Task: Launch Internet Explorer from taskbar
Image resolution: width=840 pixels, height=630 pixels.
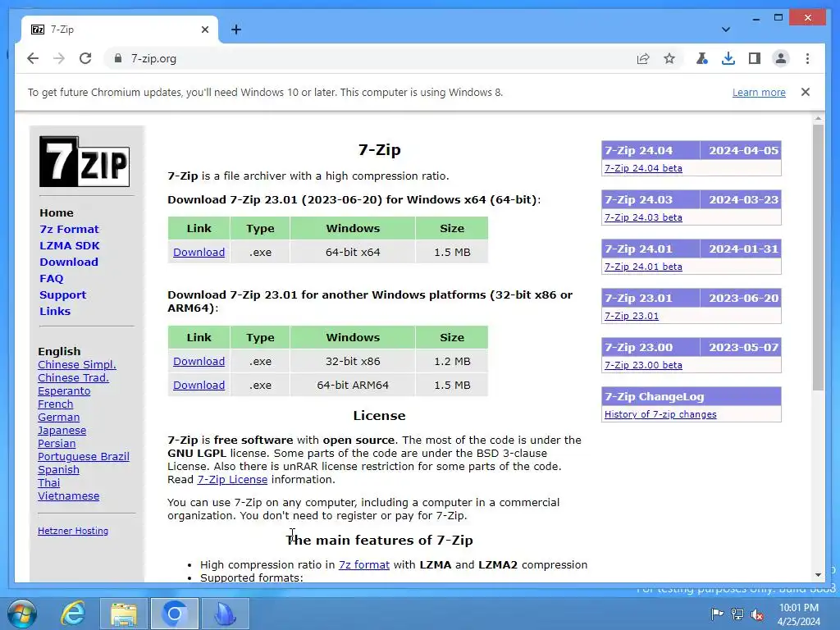Action: pyautogui.click(x=72, y=614)
